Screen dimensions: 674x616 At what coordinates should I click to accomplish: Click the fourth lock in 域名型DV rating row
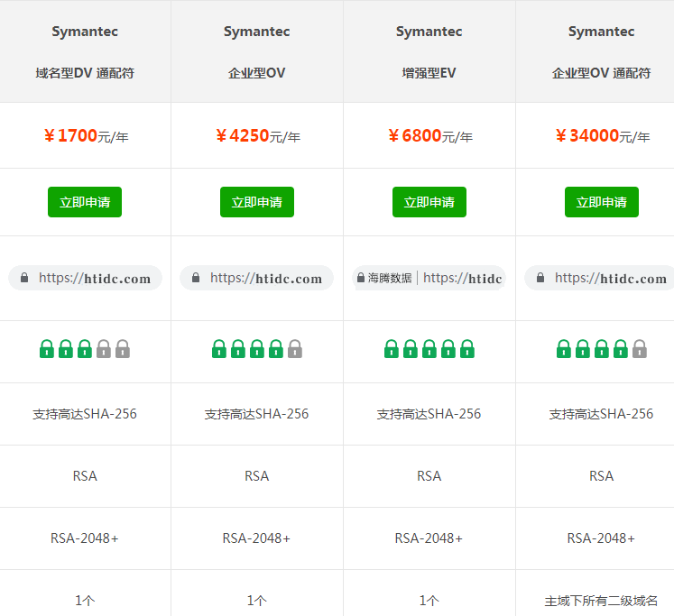(x=104, y=349)
